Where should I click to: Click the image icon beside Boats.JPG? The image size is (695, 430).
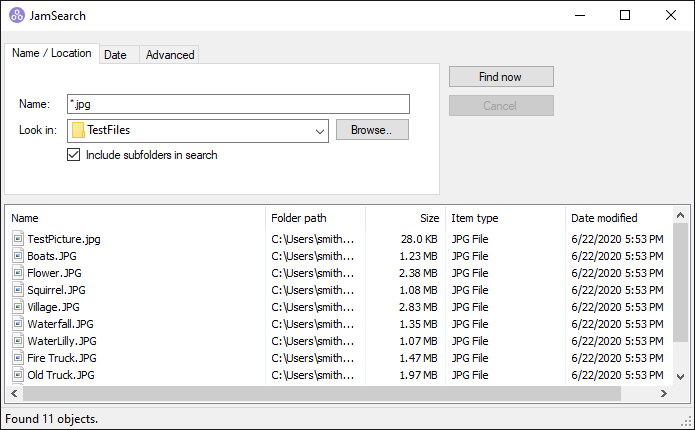click(18, 256)
